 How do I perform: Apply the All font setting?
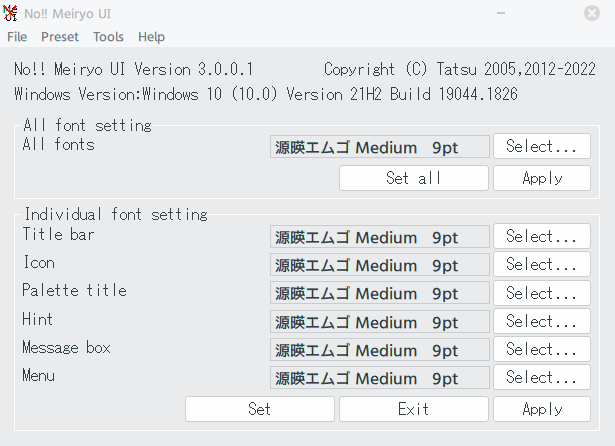click(x=541, y=178)
